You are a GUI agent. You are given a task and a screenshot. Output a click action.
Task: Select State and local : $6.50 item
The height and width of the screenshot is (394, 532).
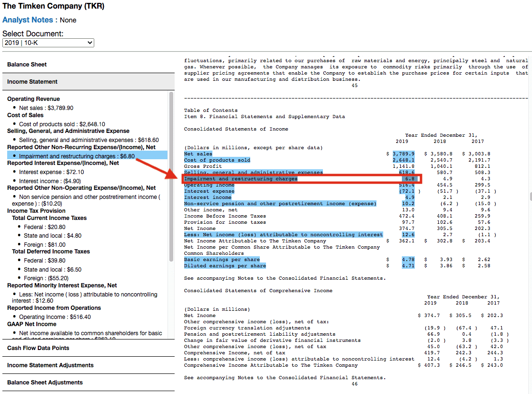click(53, 270)
